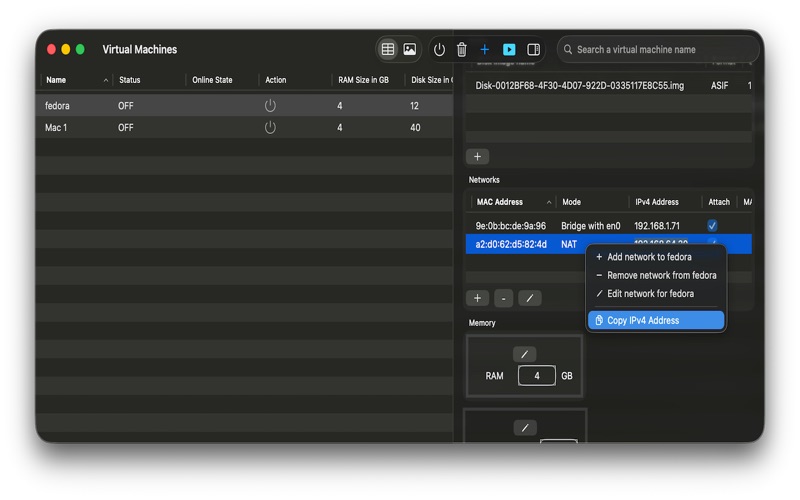This screenshot has height=500, width=800.
Task: Sort by Name column header
Action: (x=77, y=80)
